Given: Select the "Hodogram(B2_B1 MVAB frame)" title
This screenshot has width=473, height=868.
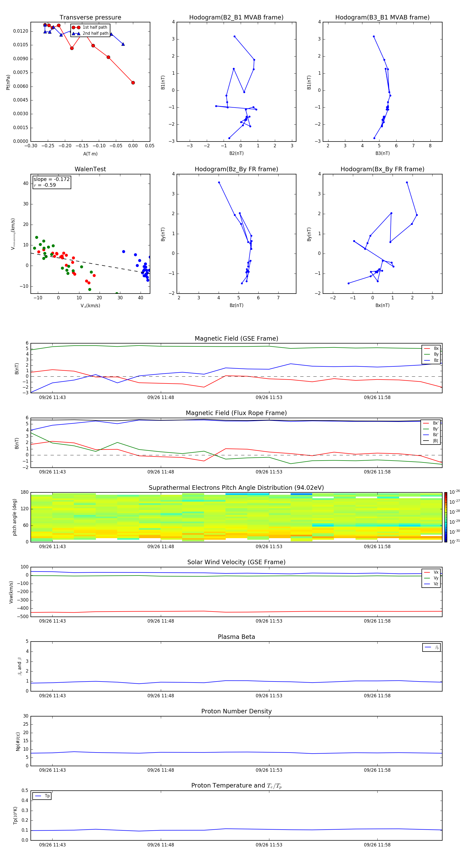Looking at the screenshot, I should pyautogui.click(x=236, y=18).
